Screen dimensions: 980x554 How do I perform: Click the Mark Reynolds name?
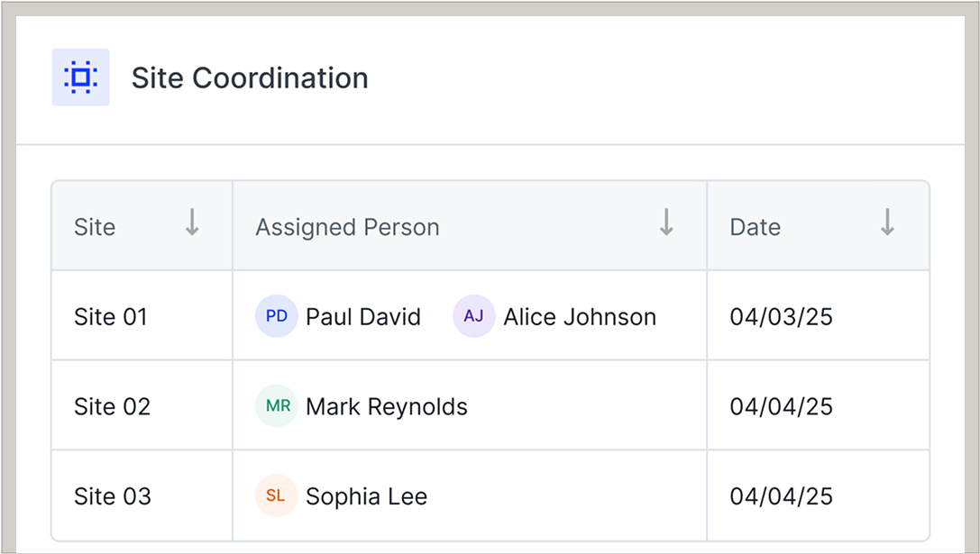pyautogui.click(x=387, y=407)
